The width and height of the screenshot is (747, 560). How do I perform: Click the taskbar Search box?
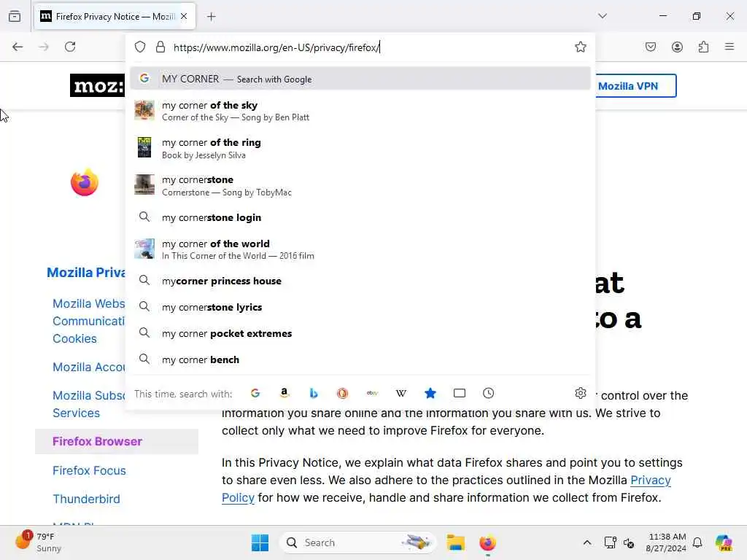point(357,542)
